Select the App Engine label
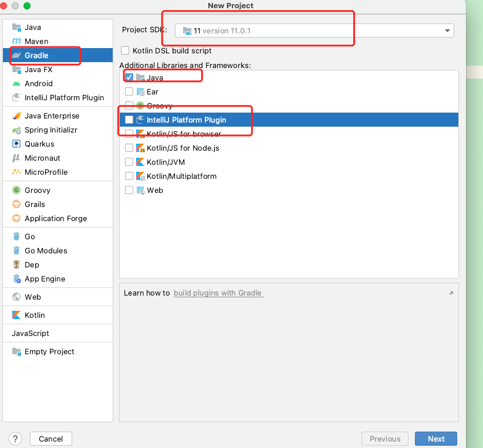 click(45, 279)
